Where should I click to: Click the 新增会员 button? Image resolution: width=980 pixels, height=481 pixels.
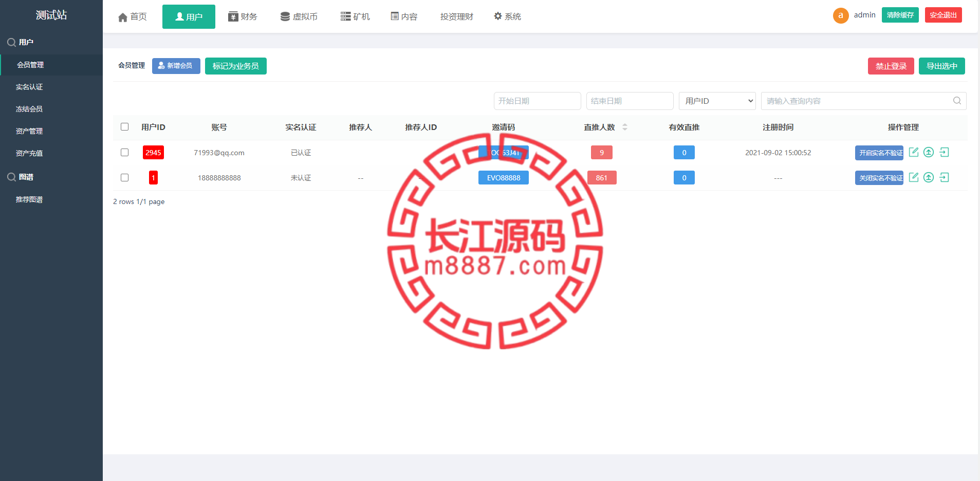point(176,65)
